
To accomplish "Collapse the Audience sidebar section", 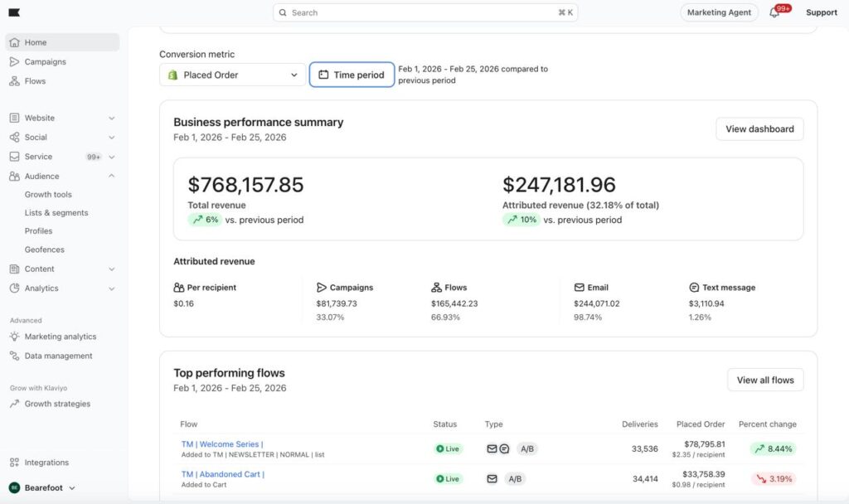I will pyautogui.click(x=111, y=177).
